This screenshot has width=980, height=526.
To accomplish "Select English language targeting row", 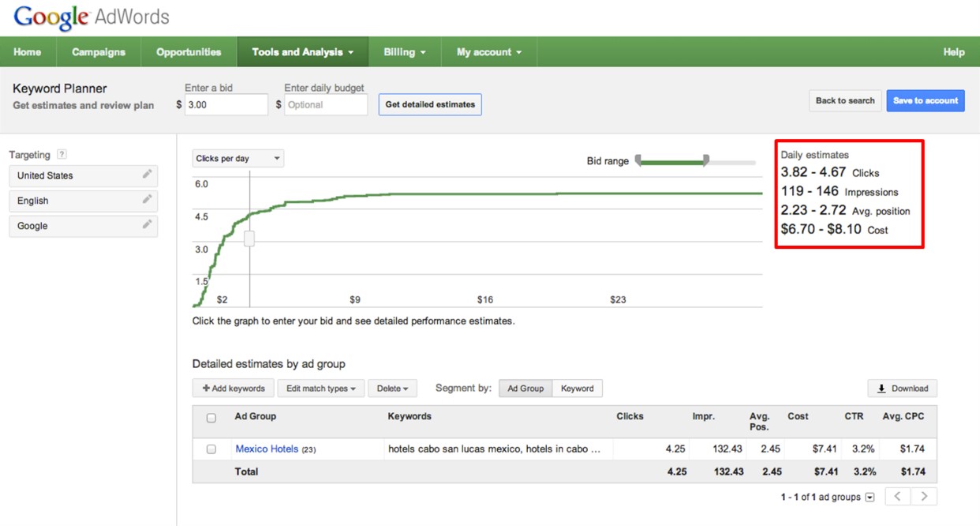I will (84, 201).
